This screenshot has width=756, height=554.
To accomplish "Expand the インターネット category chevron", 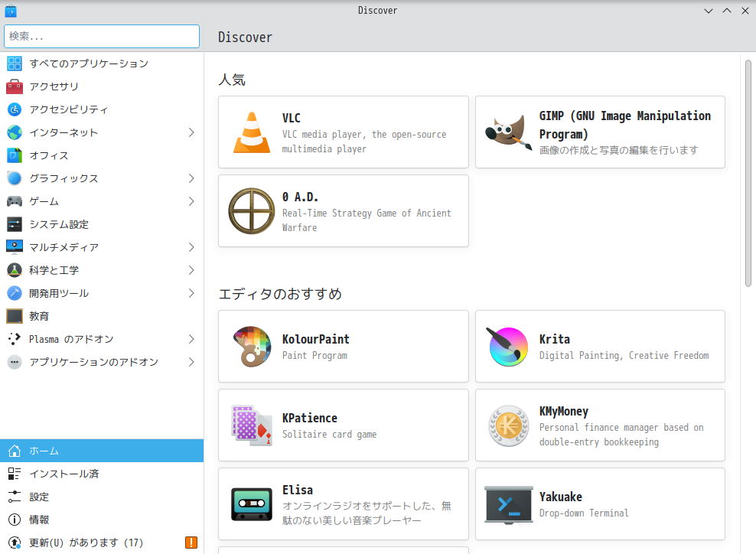I will point(191,132).
